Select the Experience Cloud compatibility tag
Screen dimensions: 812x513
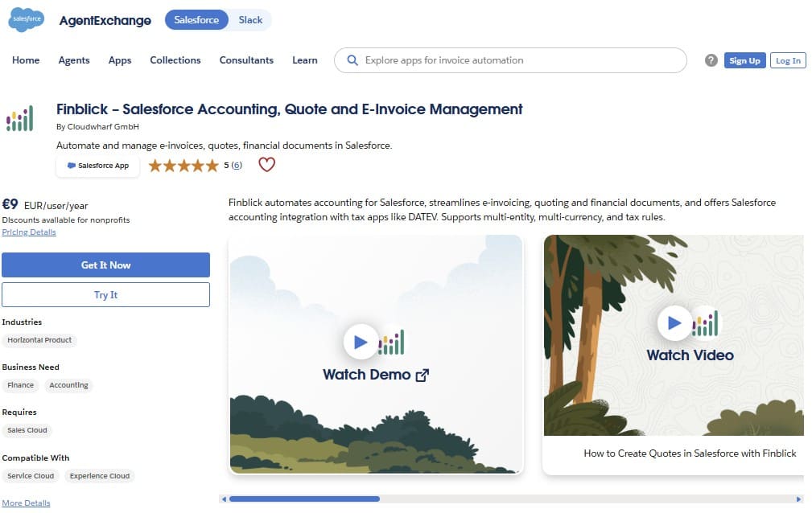coord(100,476)
